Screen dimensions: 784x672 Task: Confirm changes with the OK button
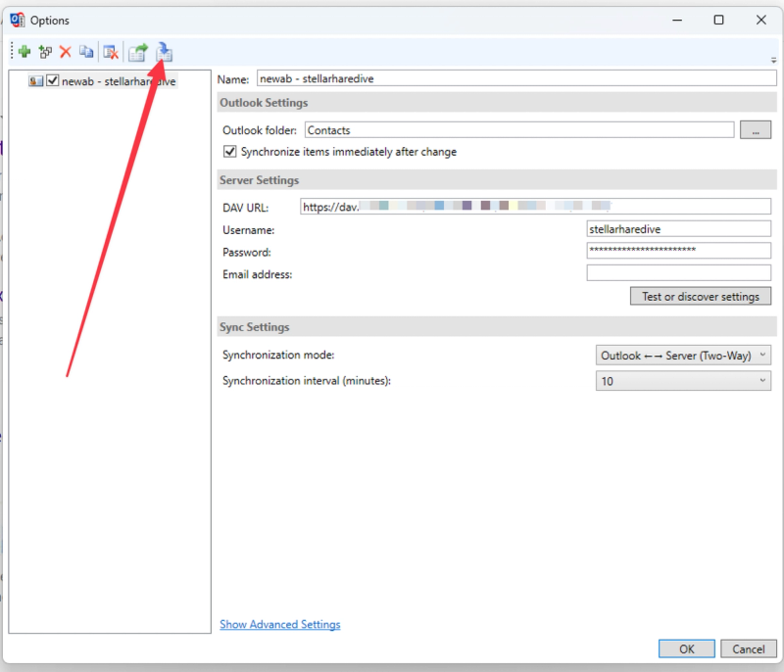pyautogui.click(x=686, y=648)
